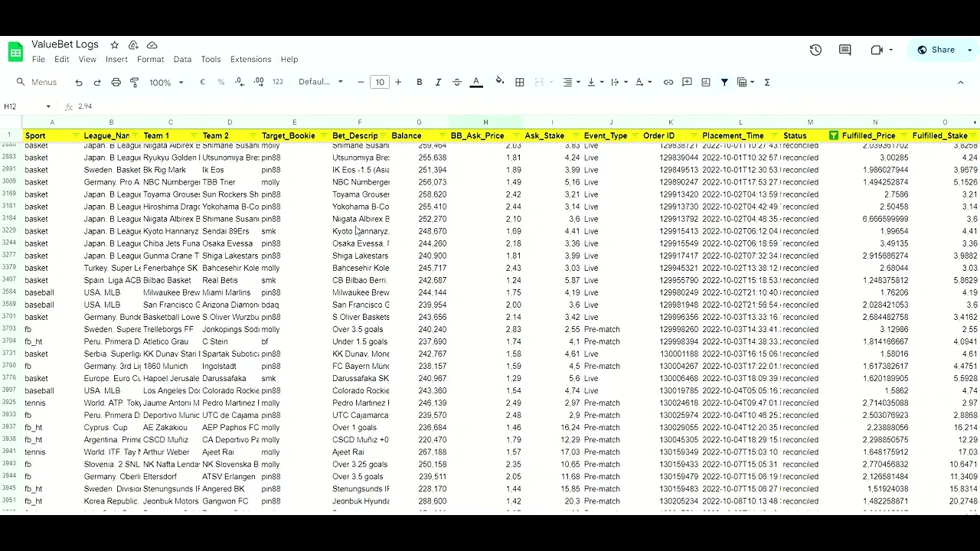The height and width of the screenshot is (551, 980).
Task: Open the Help menu
Action: 289,59
